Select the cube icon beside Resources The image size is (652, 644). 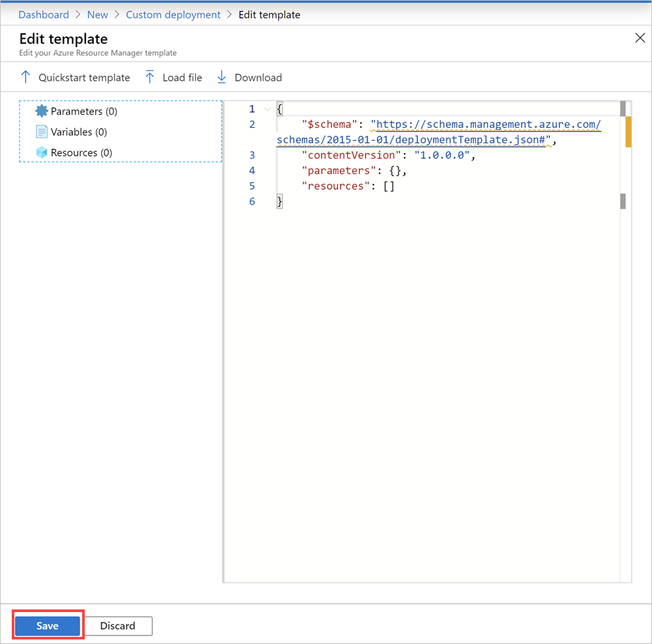(x=40, y=153)
